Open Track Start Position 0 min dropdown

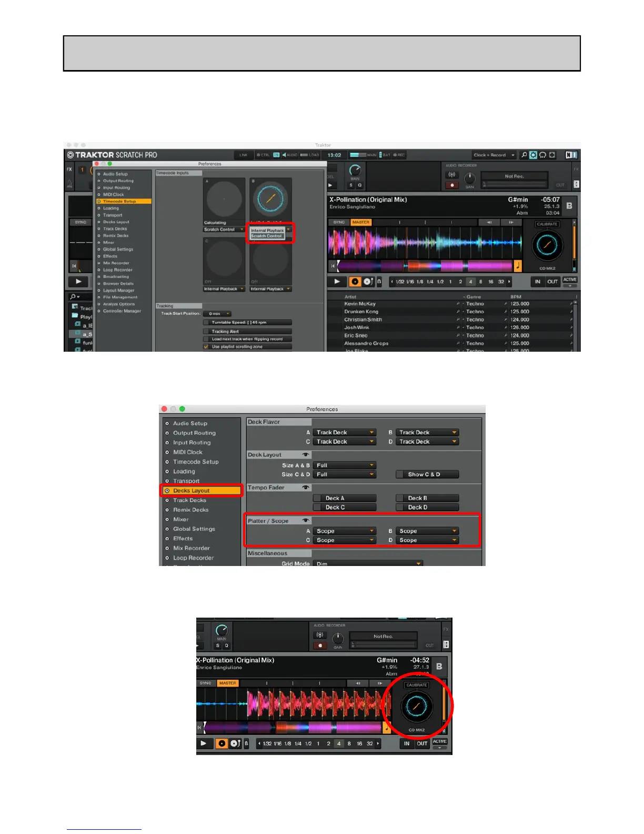(218, 314)
